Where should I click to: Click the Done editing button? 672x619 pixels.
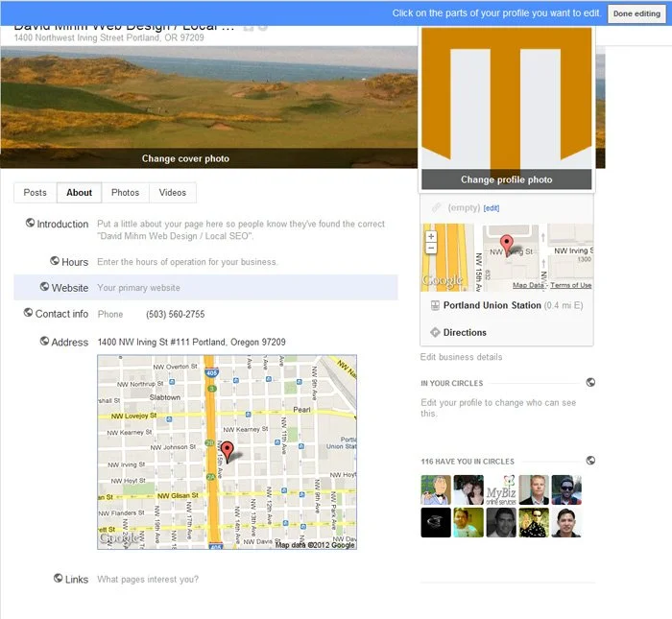(636, 13)
